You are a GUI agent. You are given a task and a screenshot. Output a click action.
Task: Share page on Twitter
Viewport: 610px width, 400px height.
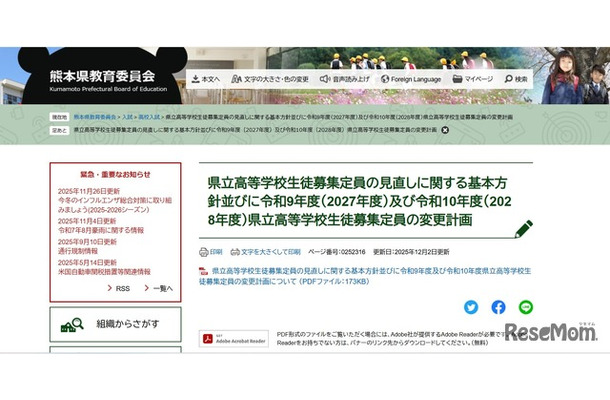[471, 307]
